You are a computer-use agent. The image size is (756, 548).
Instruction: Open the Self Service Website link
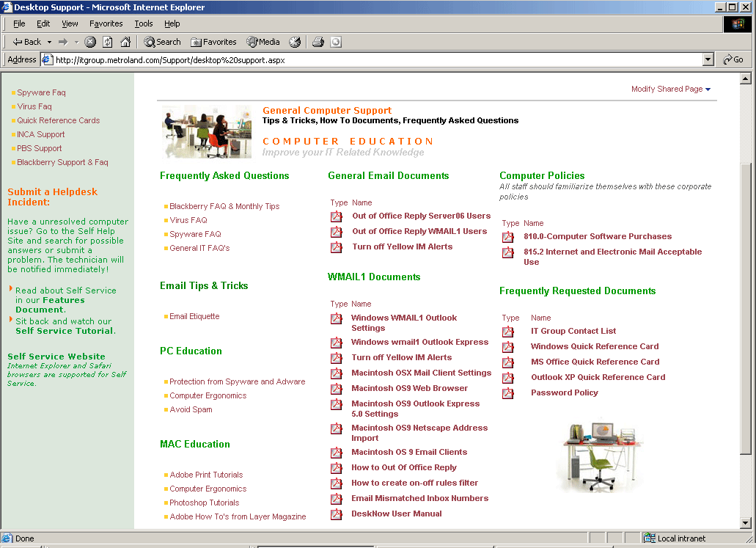(x=56, y=357)
